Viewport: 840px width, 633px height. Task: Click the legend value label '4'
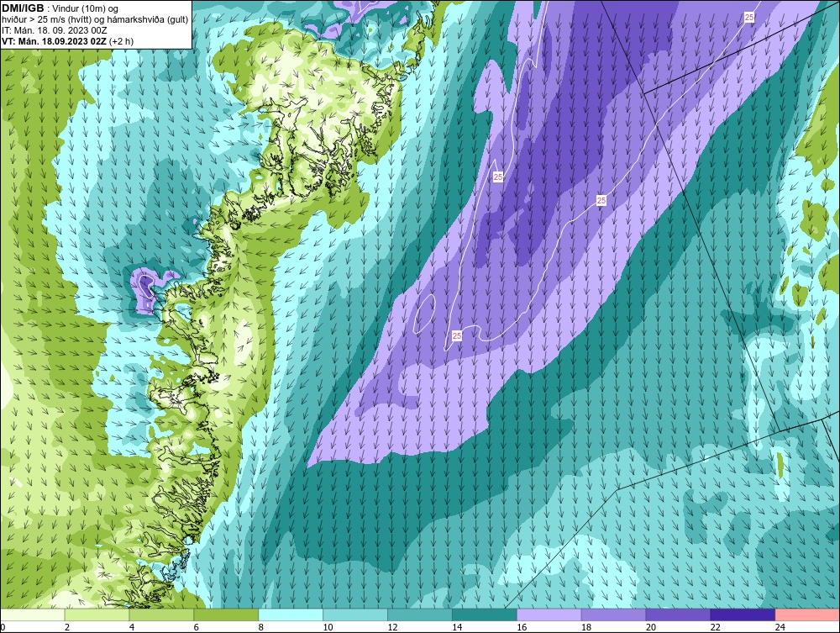(x=132, y=627)
